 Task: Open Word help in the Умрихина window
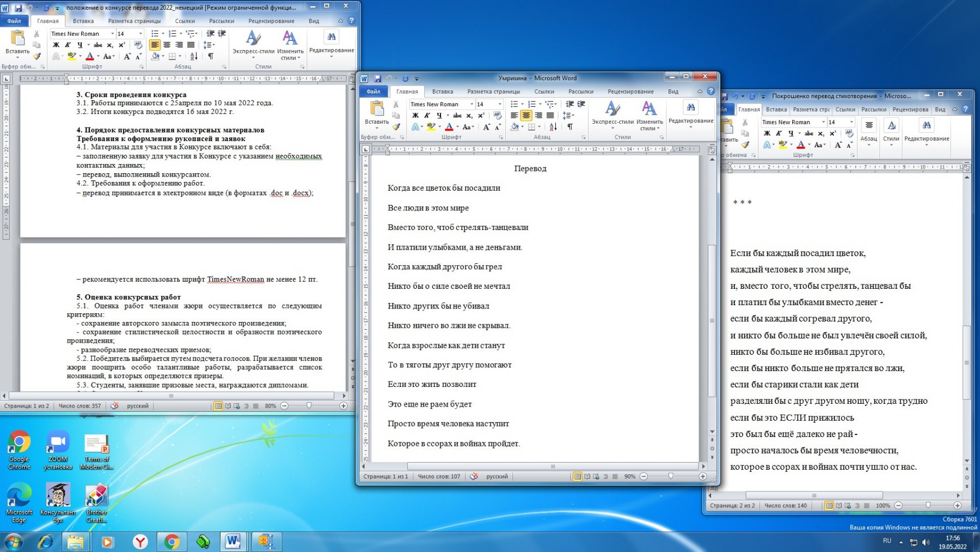click(x=710, y=91)
